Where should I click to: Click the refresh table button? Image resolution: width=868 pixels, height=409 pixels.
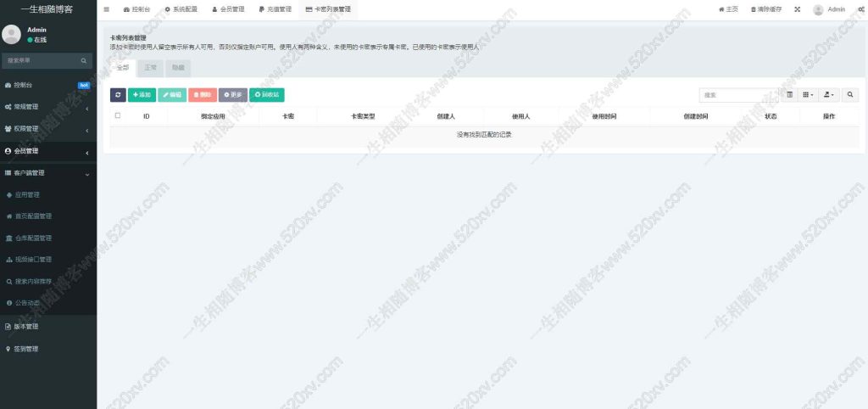pos(118,95)
